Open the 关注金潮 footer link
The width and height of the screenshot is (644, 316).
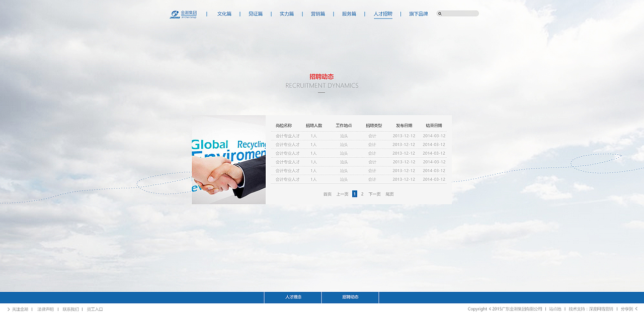tap(20, 309)
